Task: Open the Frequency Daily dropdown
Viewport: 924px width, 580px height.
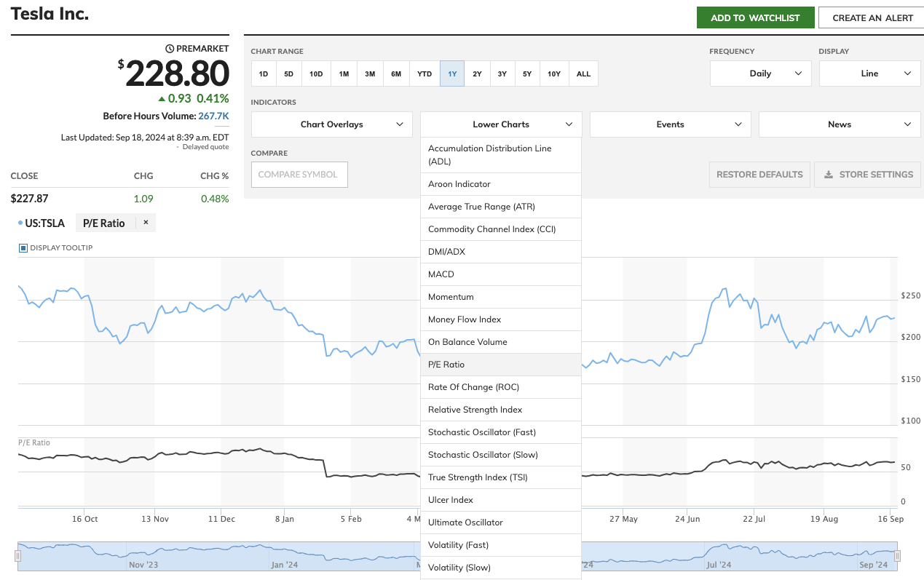Action: tap(760, 74)
